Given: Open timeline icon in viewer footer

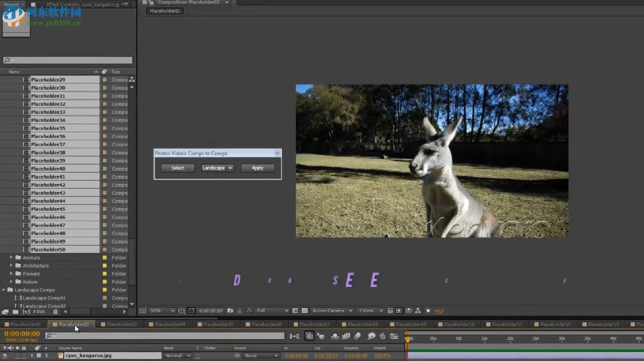Looking at the screenshot, I should click(x=409, y=311).
